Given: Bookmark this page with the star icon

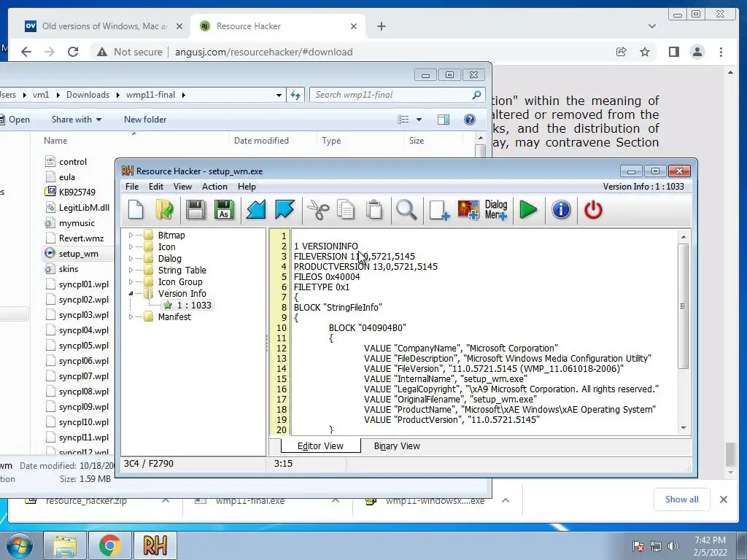Looking at the screenshot, I should click(645, 52).
